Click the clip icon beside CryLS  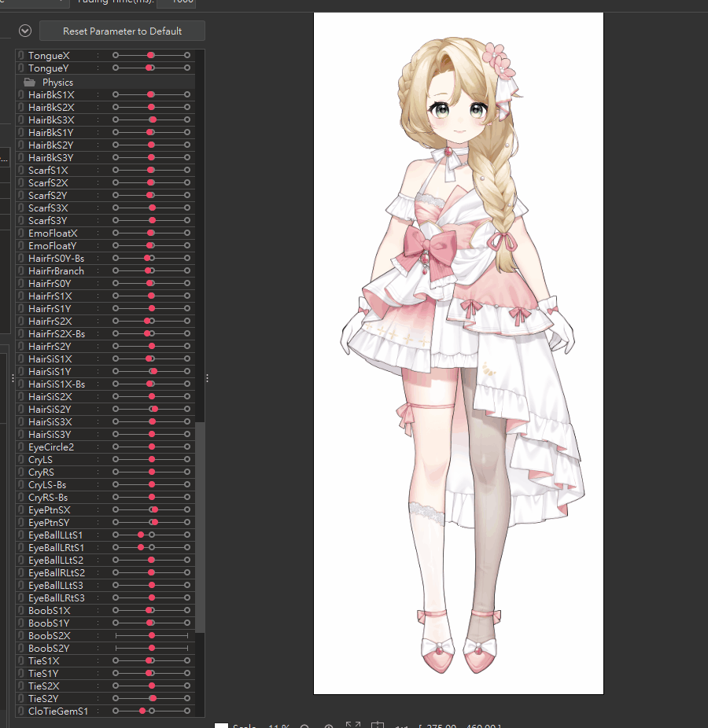click(21, 459)
